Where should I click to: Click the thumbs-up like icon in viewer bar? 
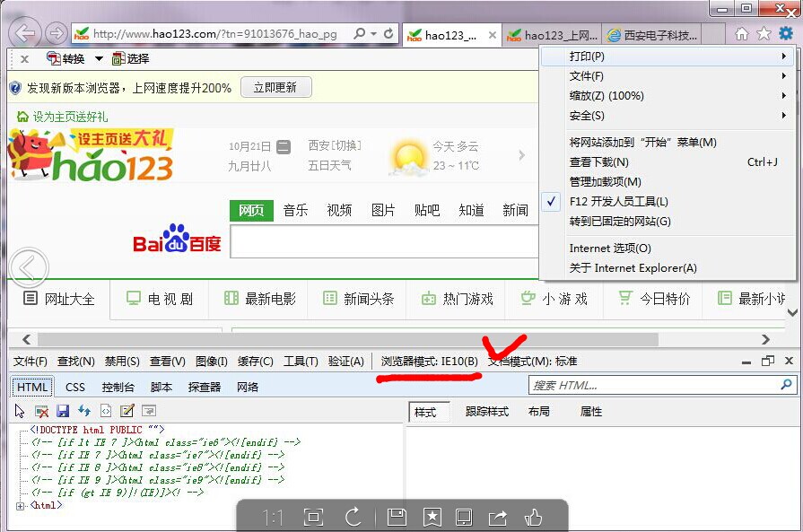pyautogui.click(x=534, y=517)
